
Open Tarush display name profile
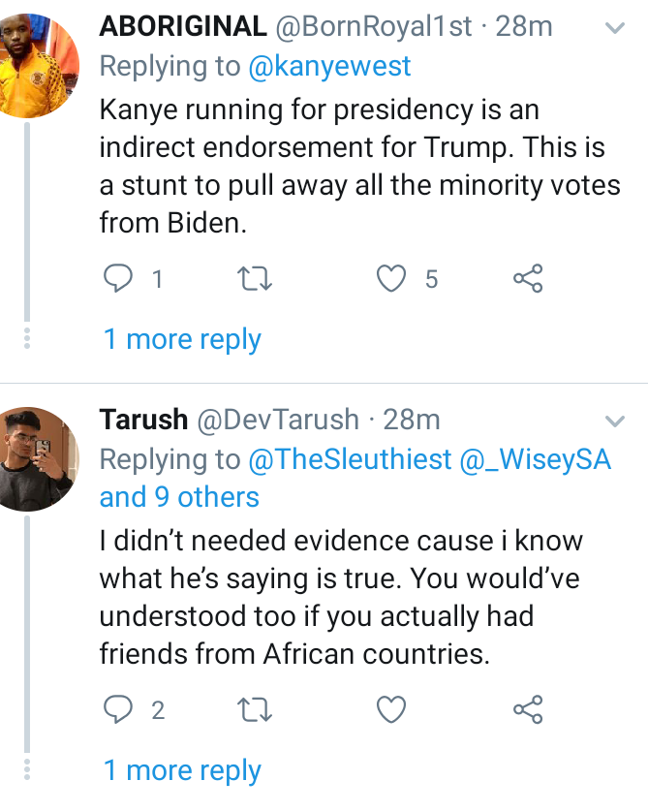143,420
